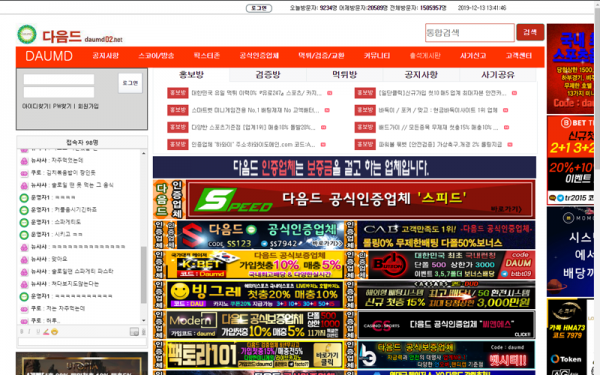Click the 접속자 98명 chat header

(82, 142)
